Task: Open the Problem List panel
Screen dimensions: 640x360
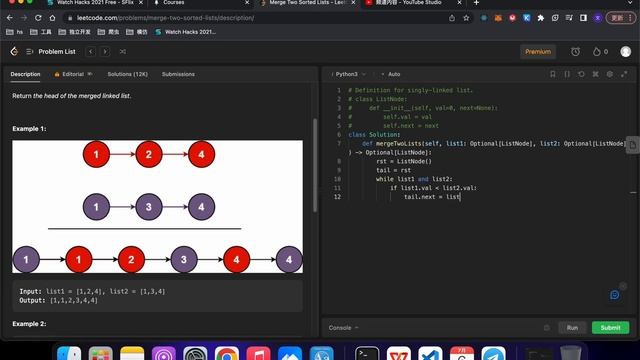Action: [x=51, y=51]
